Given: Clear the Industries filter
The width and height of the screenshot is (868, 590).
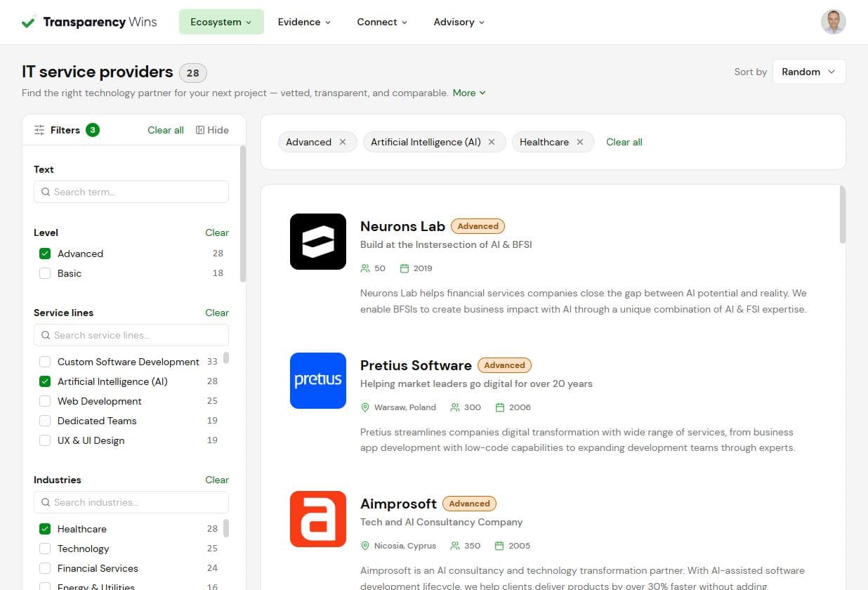Looking at the screenshot, I should point(217,480).
